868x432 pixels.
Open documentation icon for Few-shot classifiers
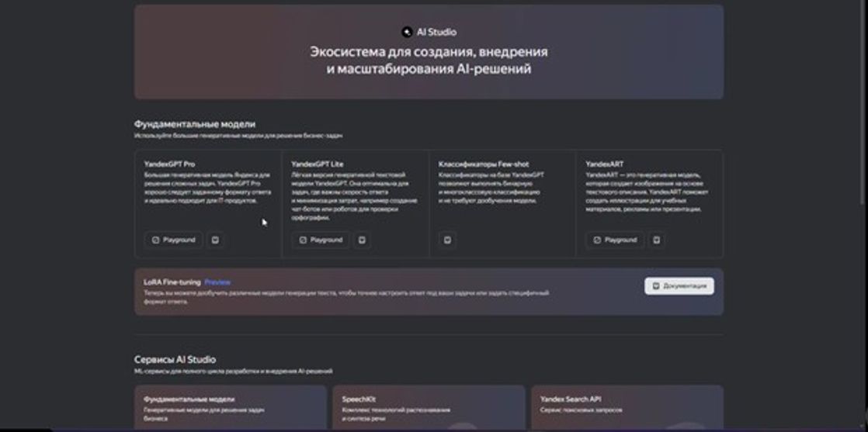point(448,240)
